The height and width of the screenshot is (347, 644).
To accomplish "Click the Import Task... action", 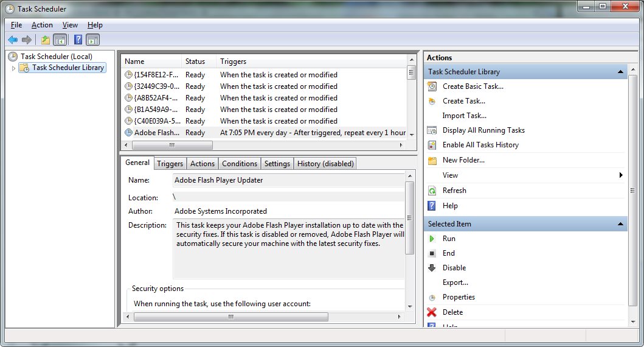I will click(x=464, y=116).
